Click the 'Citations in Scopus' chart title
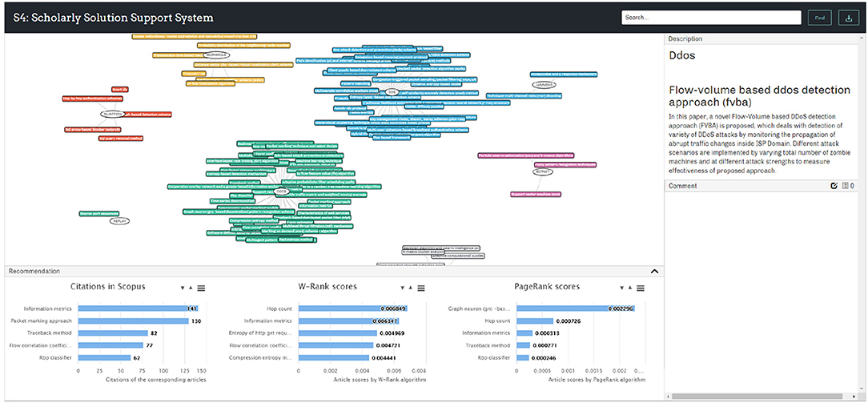 coord(108,287)
